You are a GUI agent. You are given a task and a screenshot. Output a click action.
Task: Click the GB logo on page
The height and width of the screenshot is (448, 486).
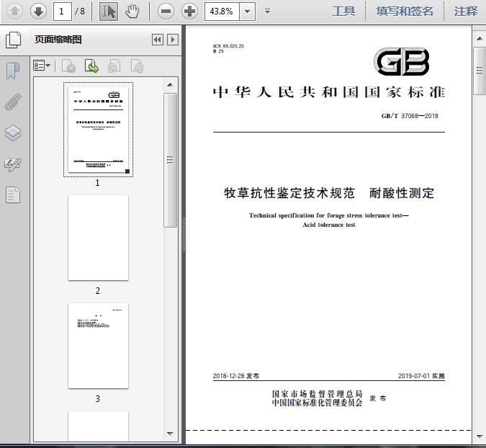tap(402, 62)
